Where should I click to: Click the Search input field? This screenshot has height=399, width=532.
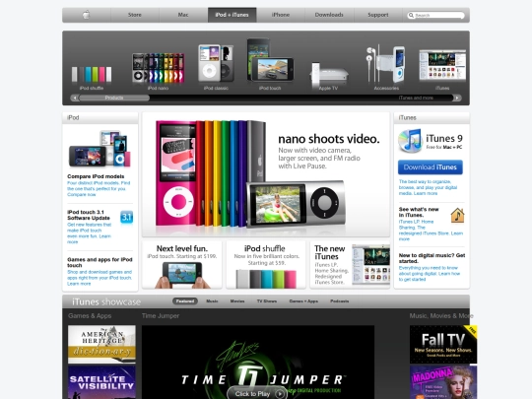click(x=436, y=15)
